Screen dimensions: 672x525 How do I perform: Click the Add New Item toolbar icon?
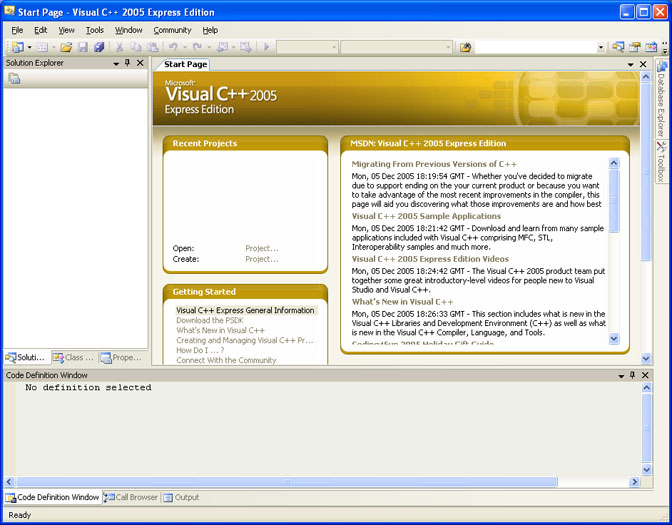coord(42,47)
